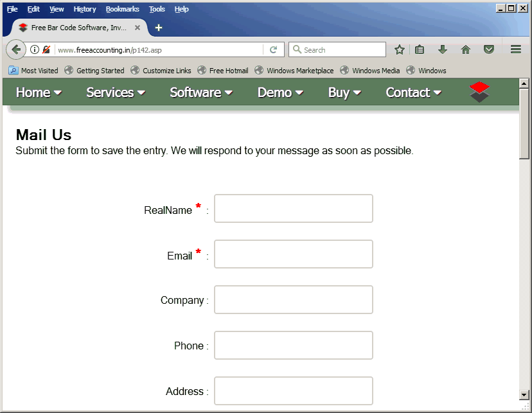Open the Pocket icon in toolbar
The image size is (532, 413).
(x=489, y=49)
